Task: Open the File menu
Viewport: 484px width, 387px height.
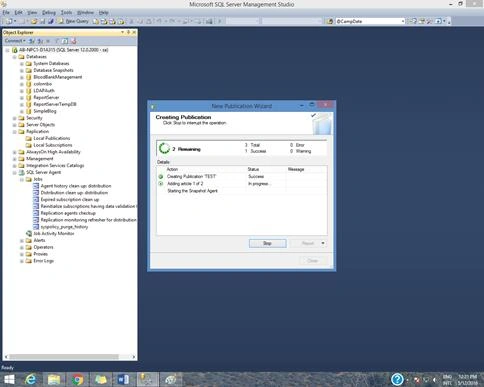Action: (x=6, y=12)
